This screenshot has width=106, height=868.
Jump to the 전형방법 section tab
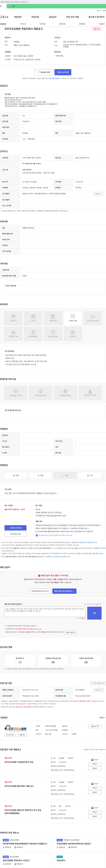click(82, 24)
